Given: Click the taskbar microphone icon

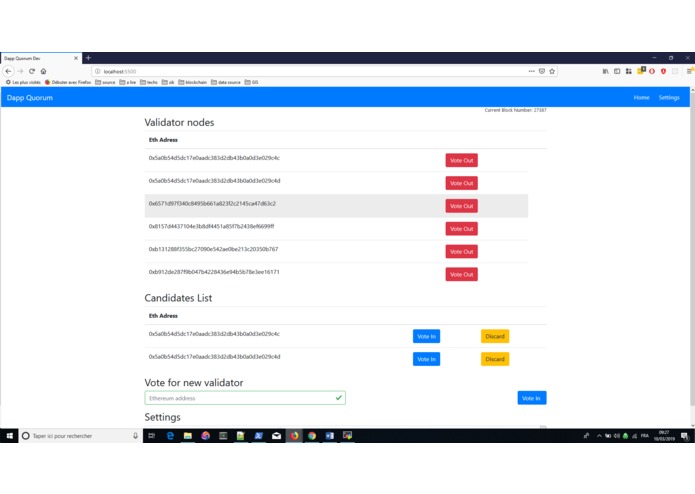Looking at the screenshot, I should [x=135, y=436].
